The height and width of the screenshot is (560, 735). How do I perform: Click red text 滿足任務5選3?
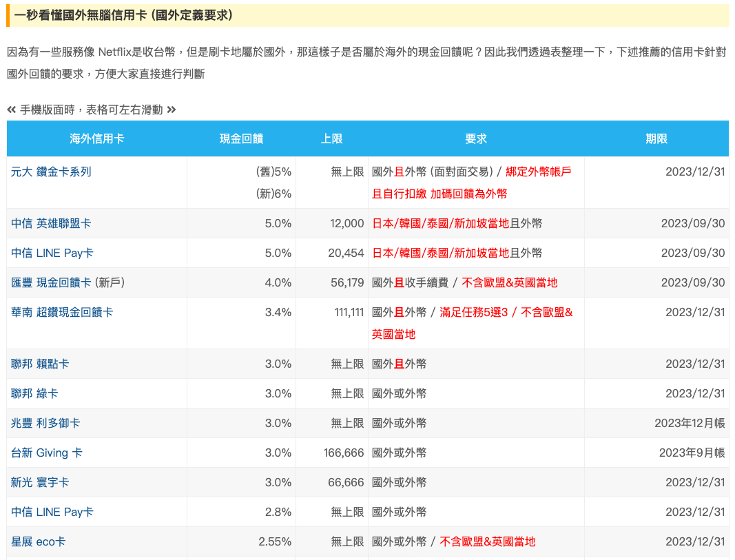[473, 312]
